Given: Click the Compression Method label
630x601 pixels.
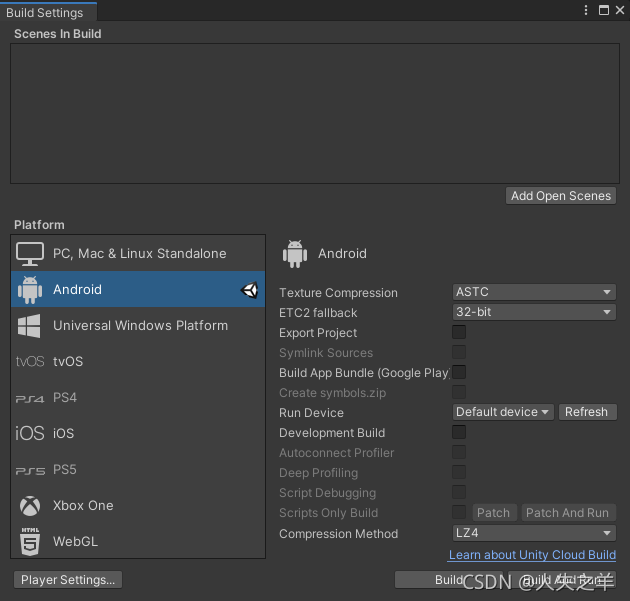Looking at the screenshot, I should point(339,534).
